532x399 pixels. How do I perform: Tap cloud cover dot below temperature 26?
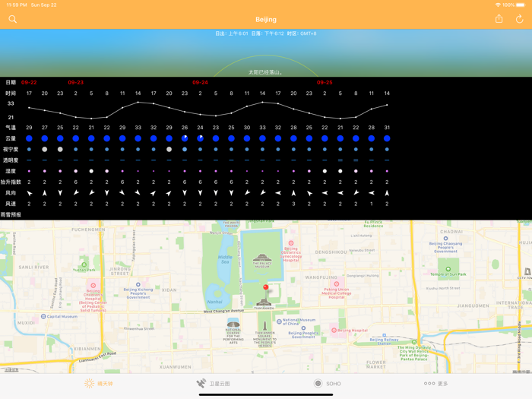pos(185,138)
